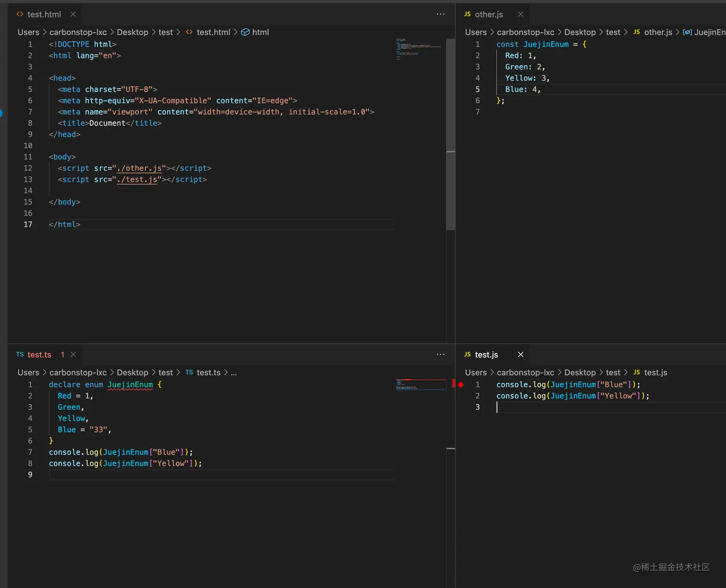
Task: Click the html symbol in the test.html breadcrumb
Action: [x=260, y=32]
